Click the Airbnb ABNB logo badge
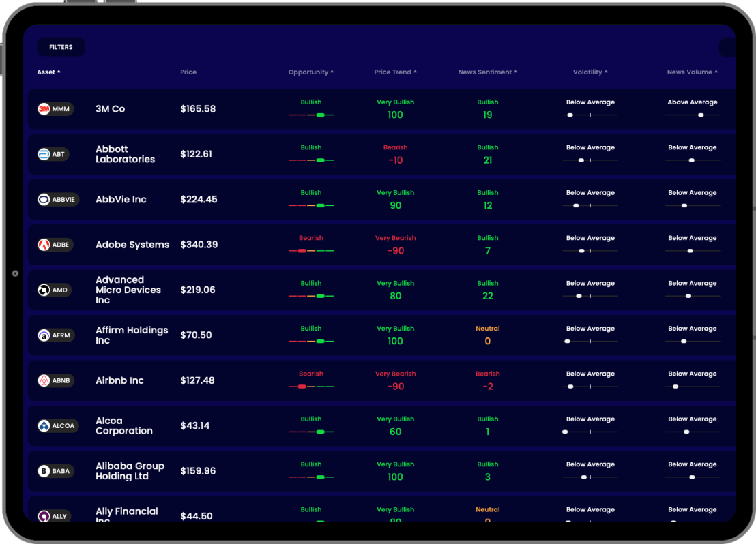Screen dimensions: 756x544 coord(55,380)
